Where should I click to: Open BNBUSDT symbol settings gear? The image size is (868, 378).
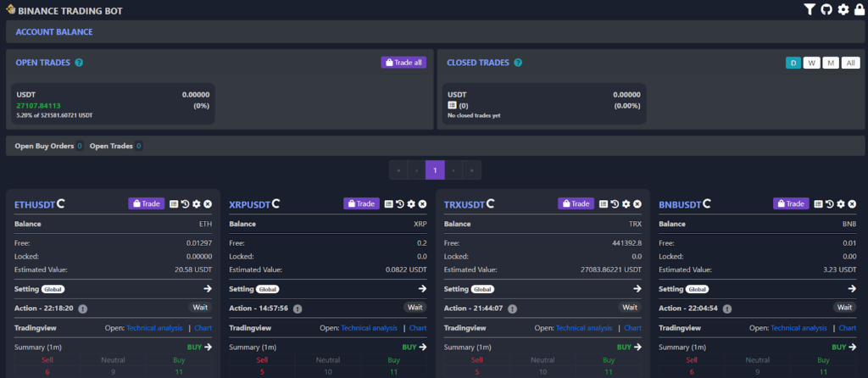click(x=841, y=203)
